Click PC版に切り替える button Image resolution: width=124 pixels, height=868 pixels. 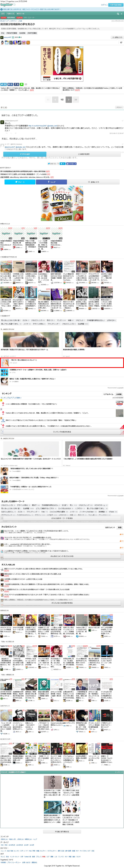(62, 832)
